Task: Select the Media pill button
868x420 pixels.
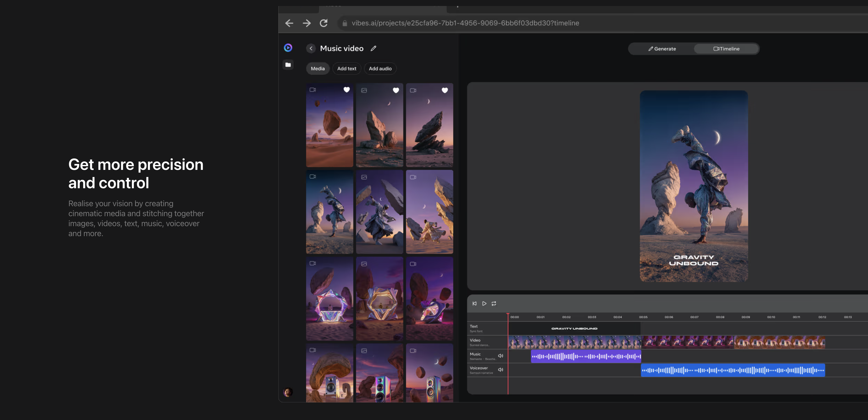Action: pyautogui.click(x=317, y=68)
